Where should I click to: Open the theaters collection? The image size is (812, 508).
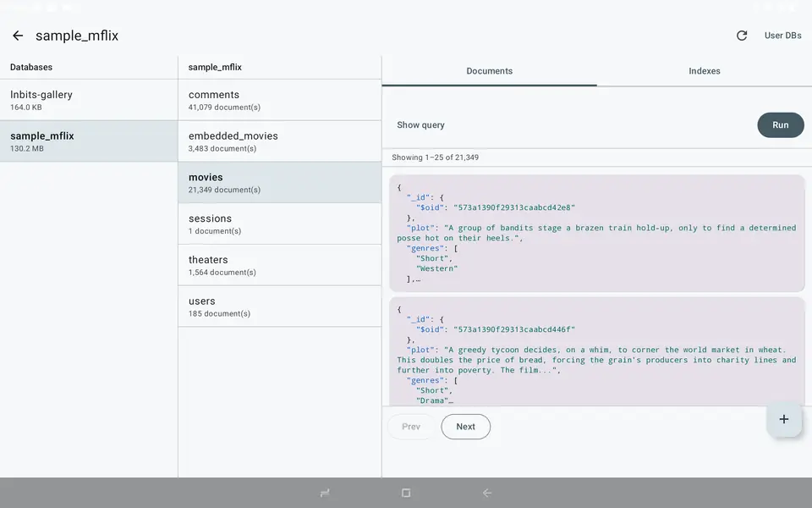pyautogui.click(x=280, y=265)
